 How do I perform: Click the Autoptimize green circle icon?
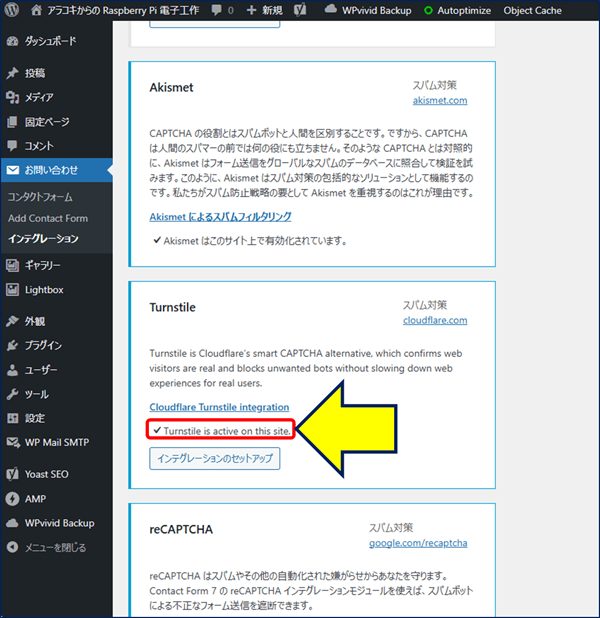tap(428, 11)
